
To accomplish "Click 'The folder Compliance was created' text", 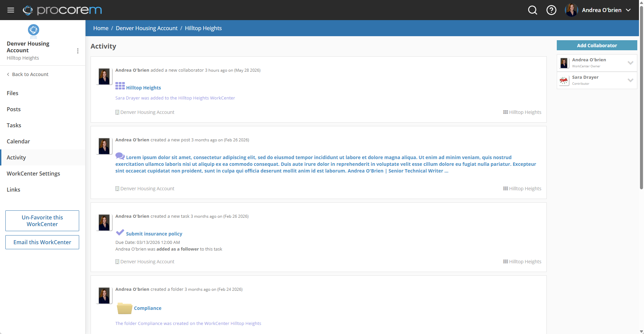I will coord(188,324).
